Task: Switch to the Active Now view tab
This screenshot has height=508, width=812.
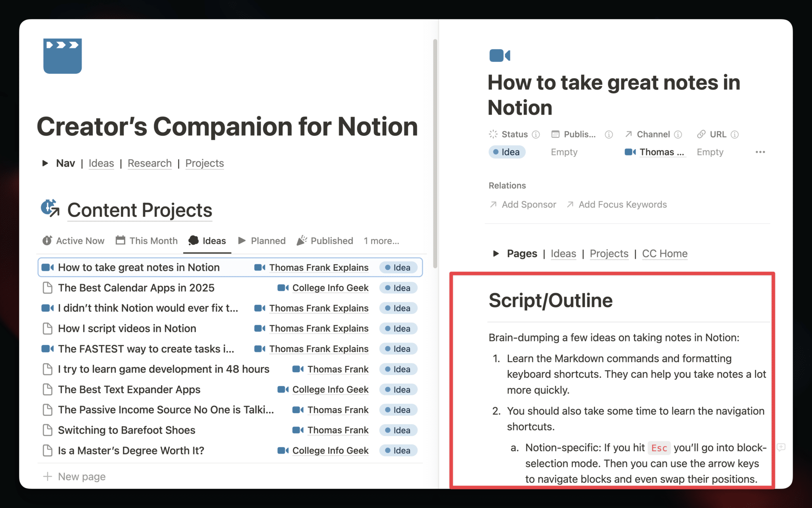Action: 73,241
